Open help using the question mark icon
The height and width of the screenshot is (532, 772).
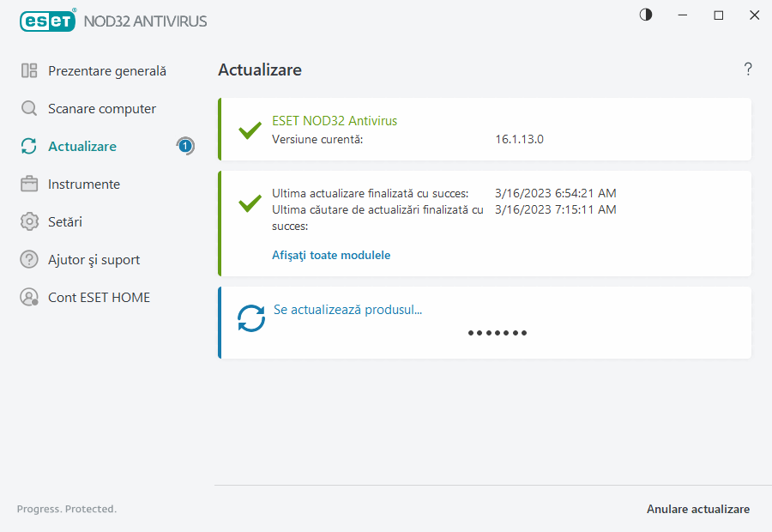747,69
